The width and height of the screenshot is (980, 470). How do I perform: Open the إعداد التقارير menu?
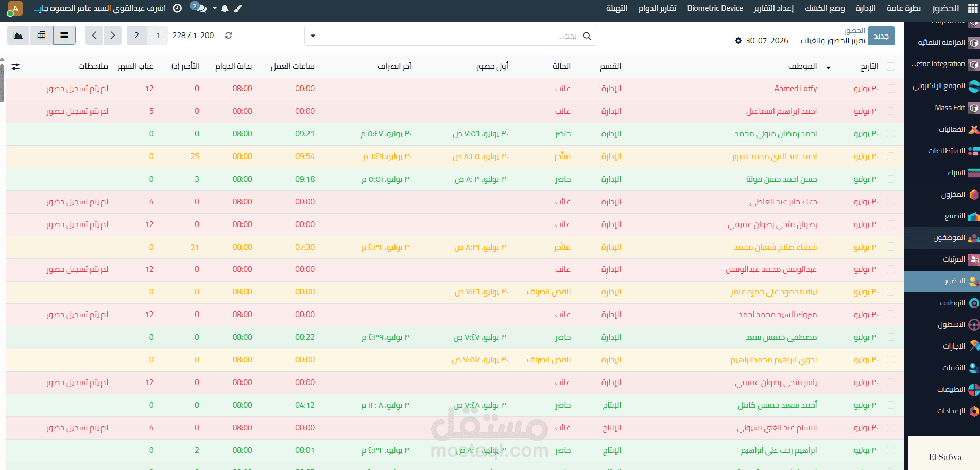pos(773,8)
